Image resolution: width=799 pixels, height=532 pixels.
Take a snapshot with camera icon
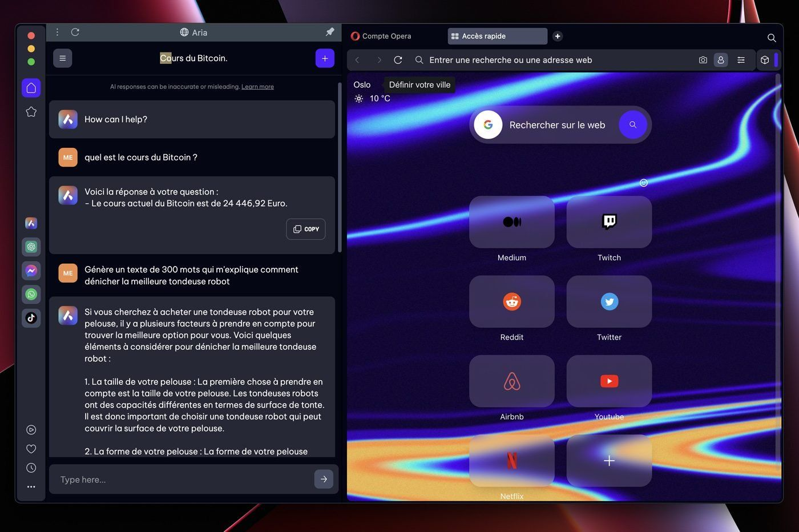(x=703, y=60)
